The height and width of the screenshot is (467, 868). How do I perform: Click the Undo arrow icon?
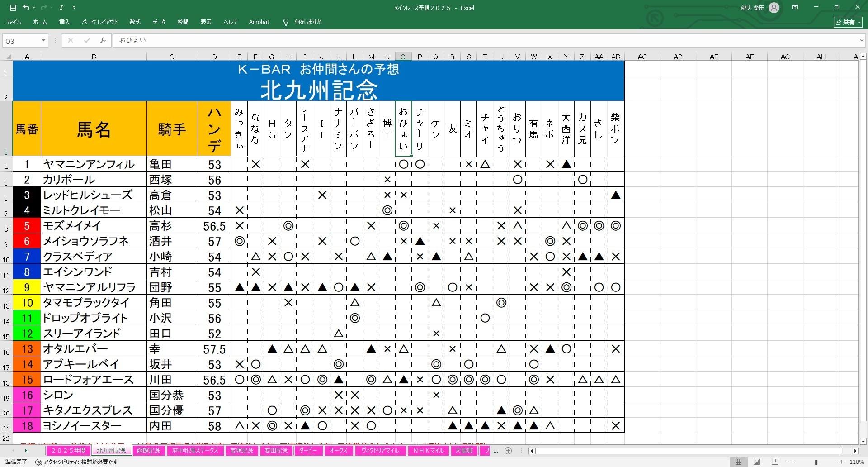26,8
